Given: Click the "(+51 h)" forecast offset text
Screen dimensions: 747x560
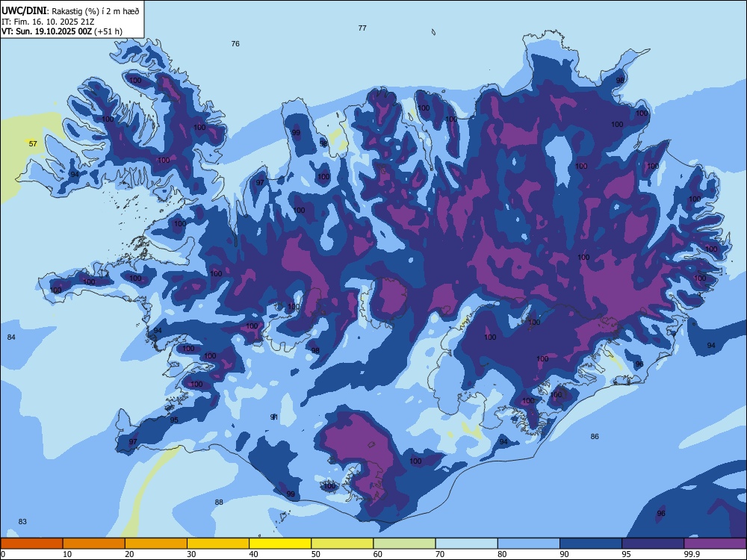Looking at the screenshot, I should [x=108, y=31].
